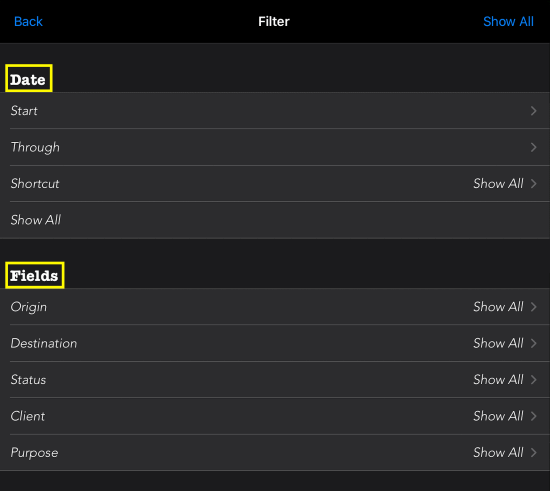Click the chevron on the Shortcut row

point(534,183)
